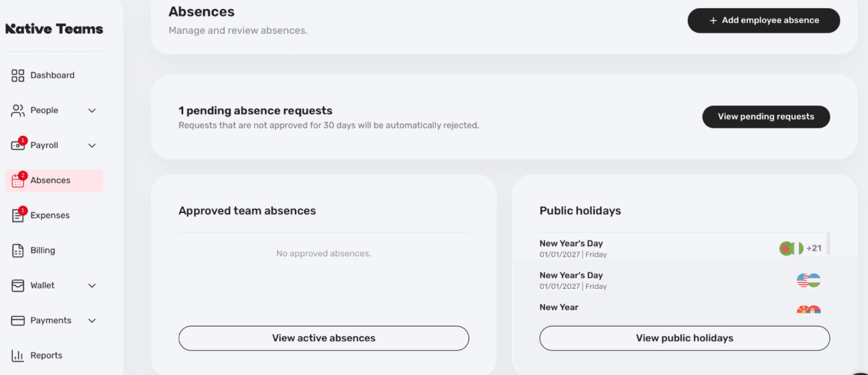868x375 pixels.
Task: Click the Reports bar chart icon
Action: pos(18,355)
